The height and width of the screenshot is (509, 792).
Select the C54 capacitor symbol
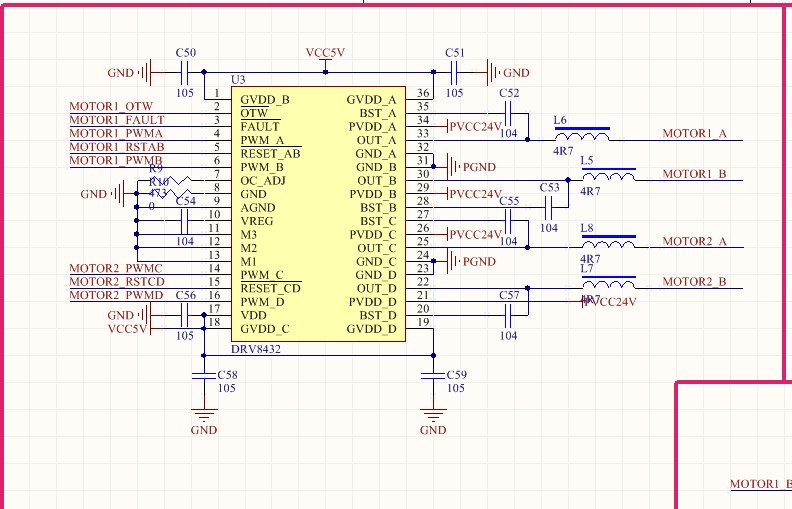point(185,221)
